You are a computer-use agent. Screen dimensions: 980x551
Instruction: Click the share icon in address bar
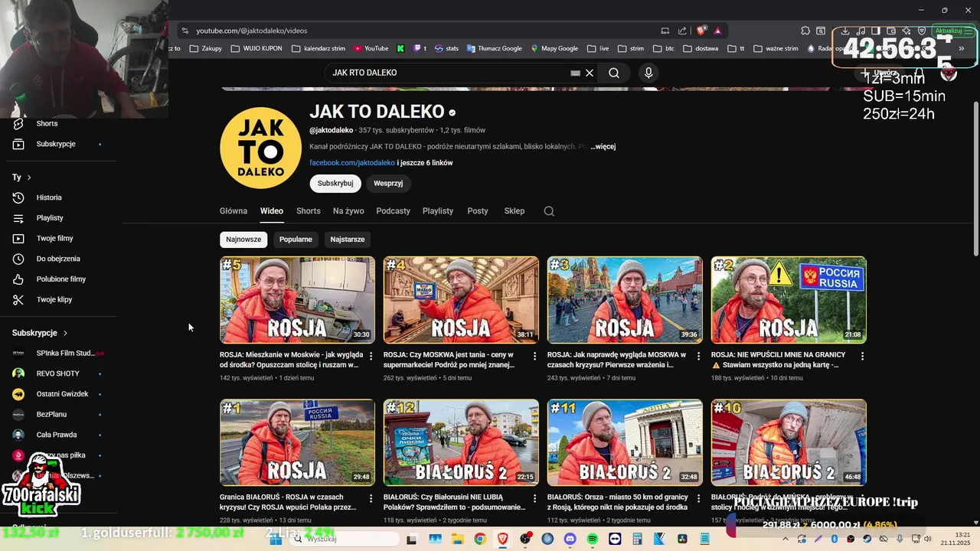682,31
